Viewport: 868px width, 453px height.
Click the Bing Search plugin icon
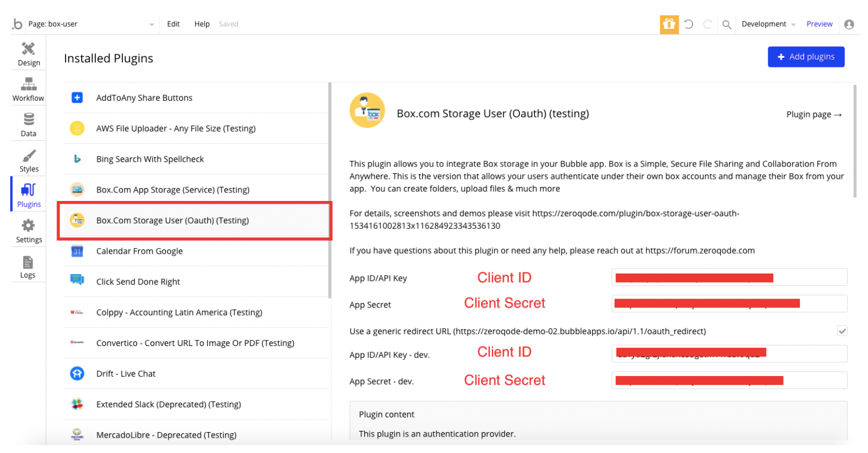click(x=77, y=159)
